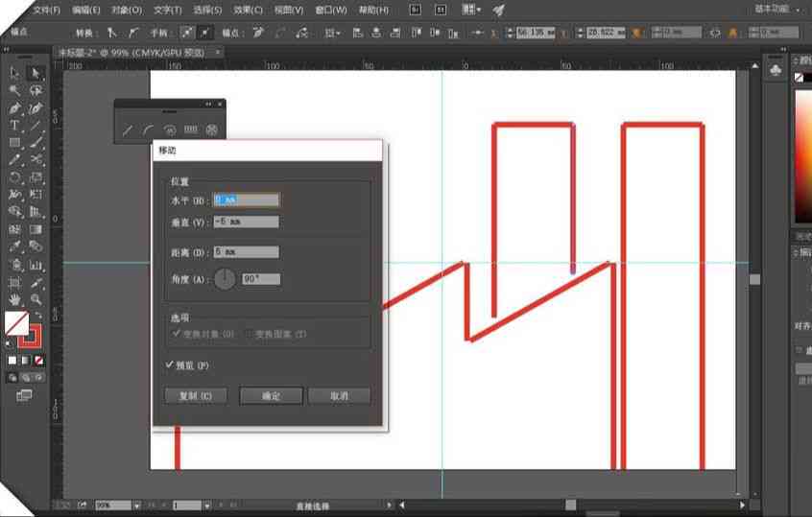The image size is (812, 517).
Task: Select the Lasso tool
Action: (x=36, y=90)
